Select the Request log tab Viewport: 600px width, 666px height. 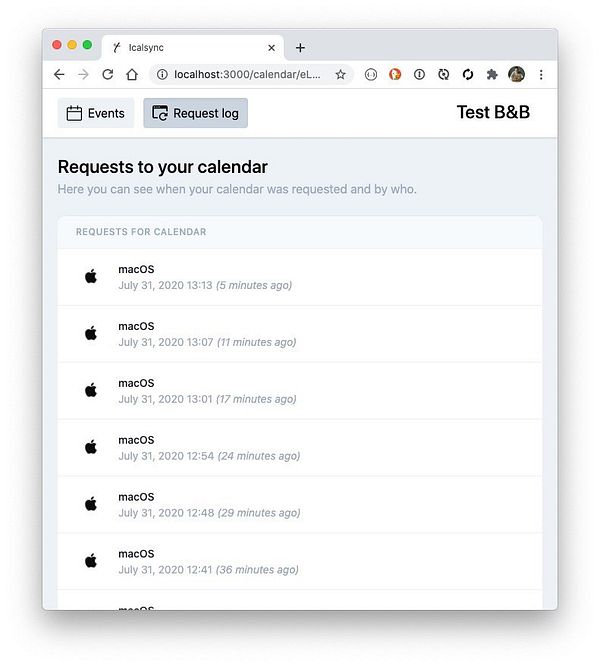point(195,113)
